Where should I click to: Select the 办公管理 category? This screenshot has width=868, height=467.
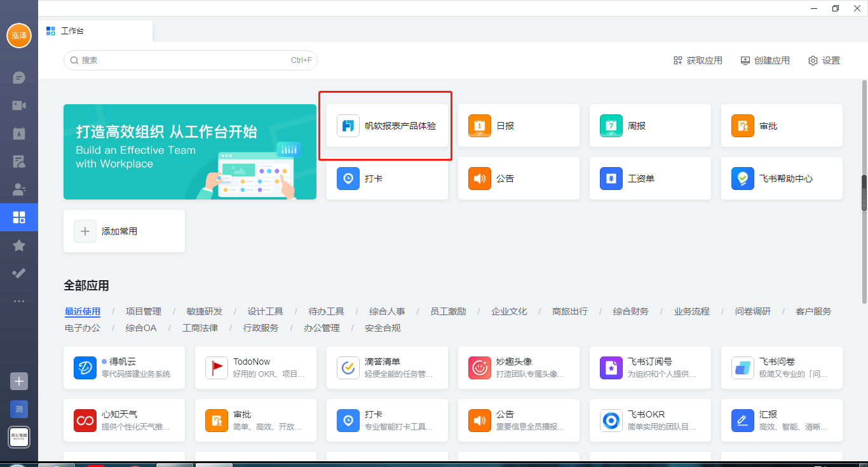click(x=322, y=328)
